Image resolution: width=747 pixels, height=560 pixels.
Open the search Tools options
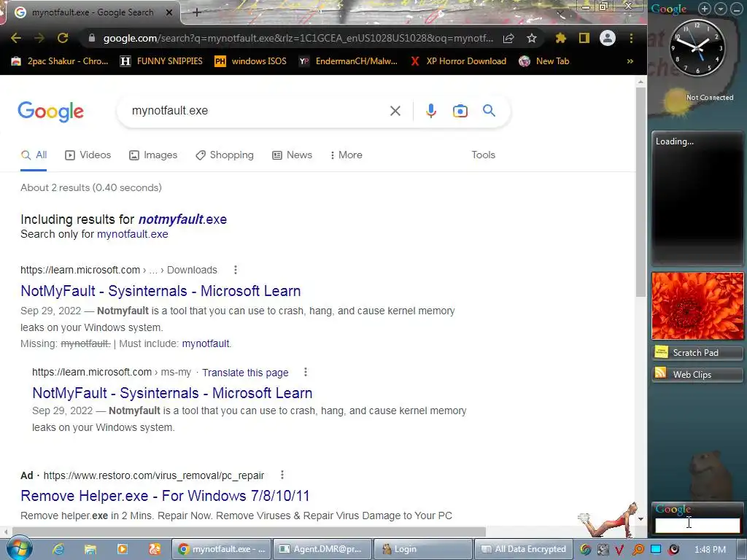[483, 155]
